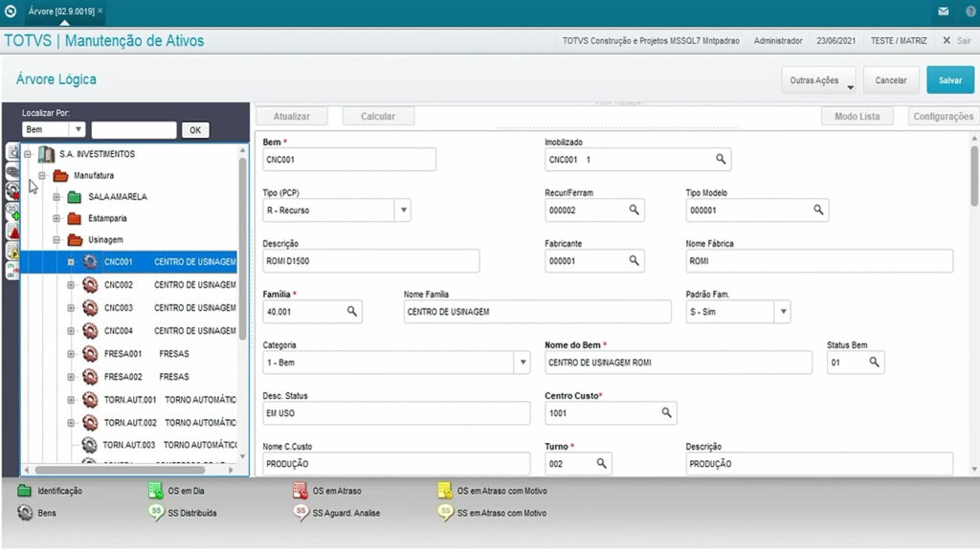Expand the CNC003 tree node
980x551 pixels.
click(71, 308)
